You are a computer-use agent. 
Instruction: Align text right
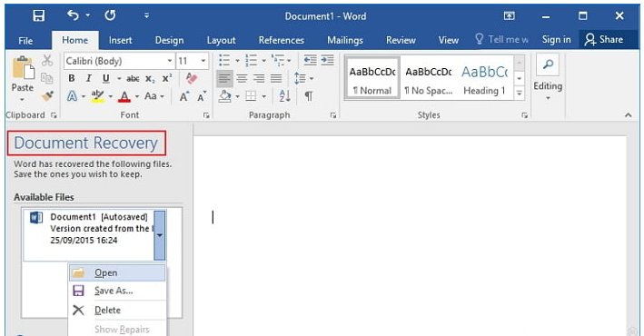point(259,78)
